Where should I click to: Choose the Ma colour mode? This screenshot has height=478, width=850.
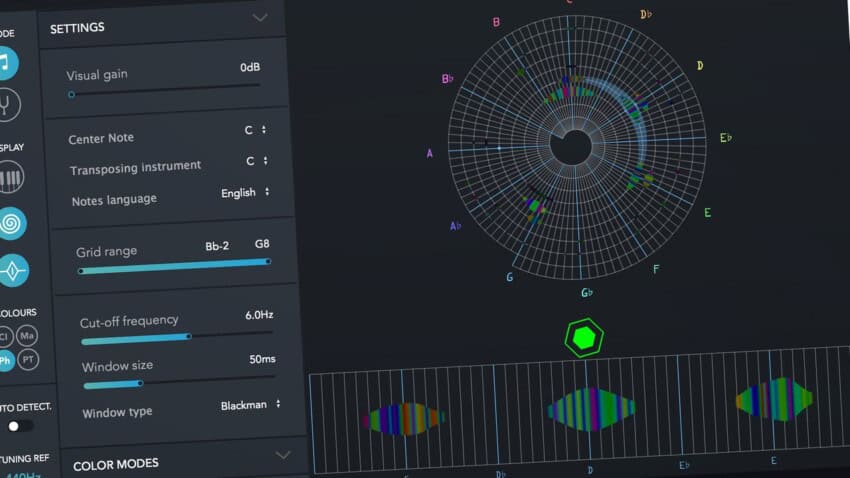click(27, 336)
